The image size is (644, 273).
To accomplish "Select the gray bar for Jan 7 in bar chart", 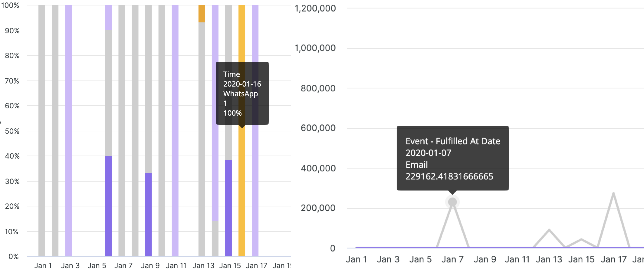I will (122, 130).
